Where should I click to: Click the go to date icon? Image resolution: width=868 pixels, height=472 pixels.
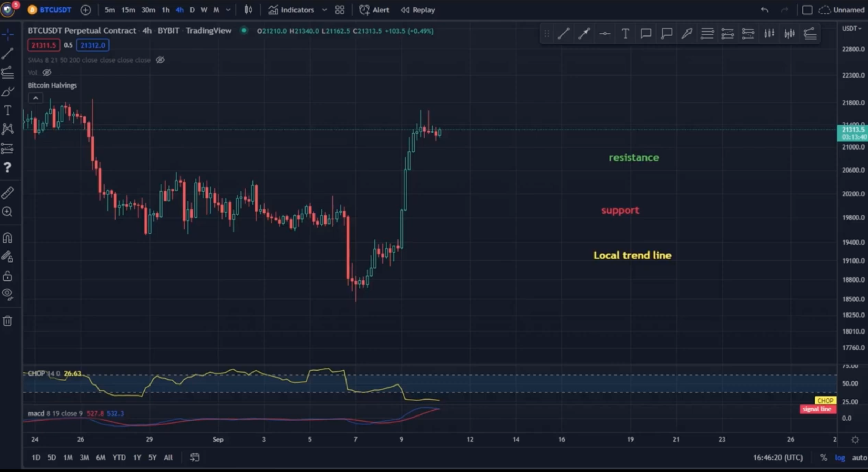195,458
